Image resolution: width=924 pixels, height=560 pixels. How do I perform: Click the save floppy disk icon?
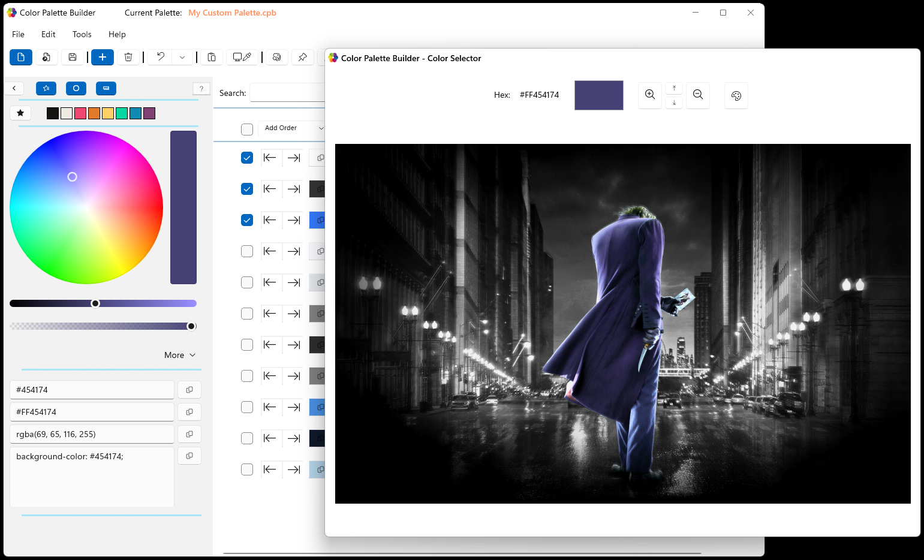point(73,57)
